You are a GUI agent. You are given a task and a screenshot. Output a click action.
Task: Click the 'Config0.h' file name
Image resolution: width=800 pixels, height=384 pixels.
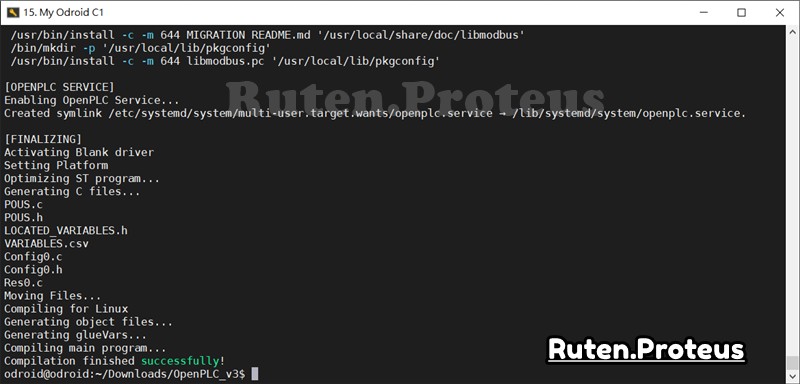33,270
